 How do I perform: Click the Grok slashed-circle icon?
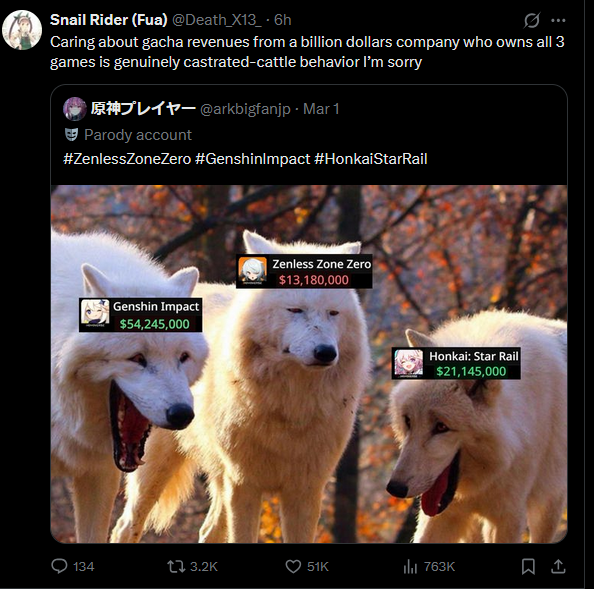click(531, 20)
